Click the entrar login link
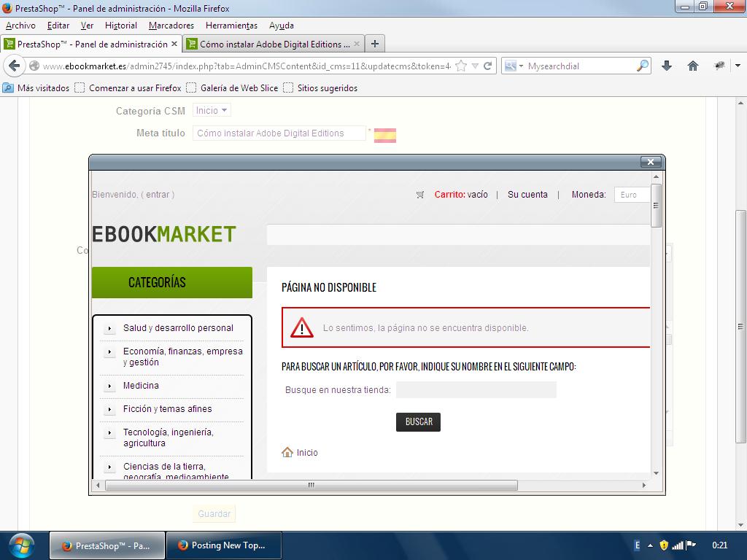 click(x=158, y=195)
